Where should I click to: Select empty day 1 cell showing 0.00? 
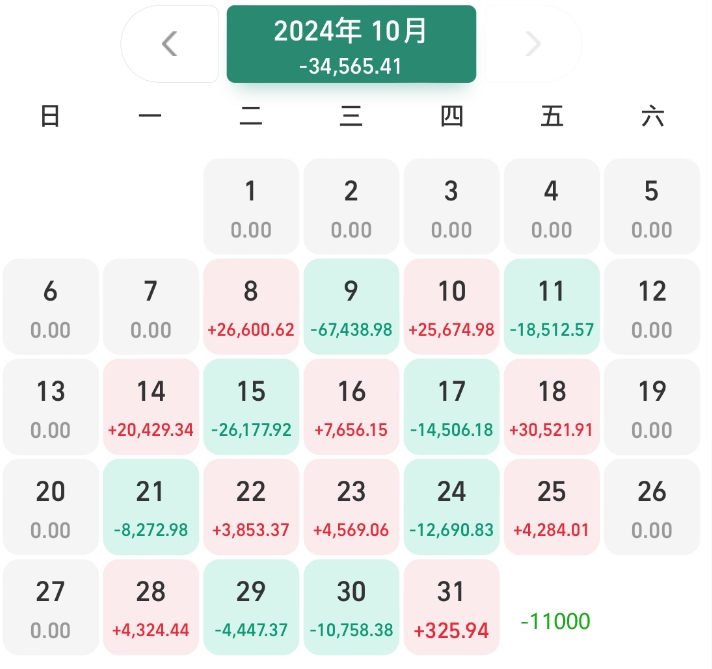click(x=251, y=206)
